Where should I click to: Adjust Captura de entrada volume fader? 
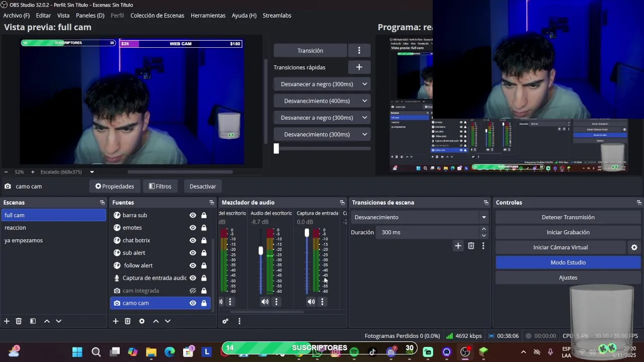tap(307, 233)
